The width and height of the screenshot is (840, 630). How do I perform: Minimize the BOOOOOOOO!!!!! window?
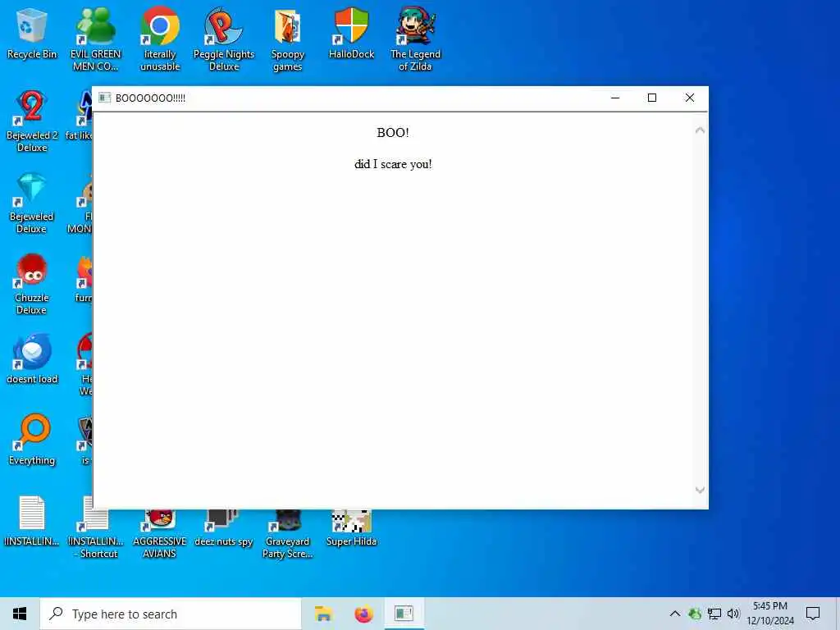[615, 98]
